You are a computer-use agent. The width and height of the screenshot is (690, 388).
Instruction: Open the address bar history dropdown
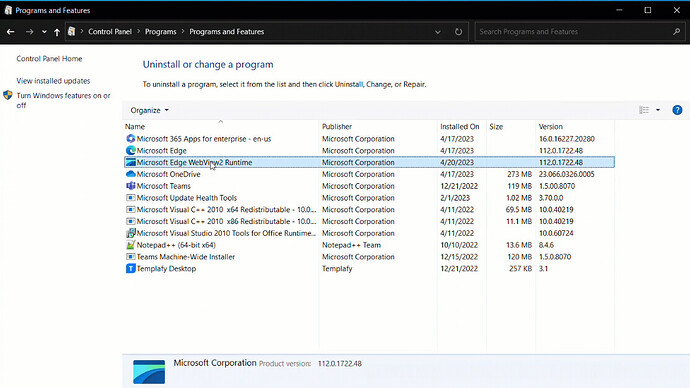tap(437, 32)
